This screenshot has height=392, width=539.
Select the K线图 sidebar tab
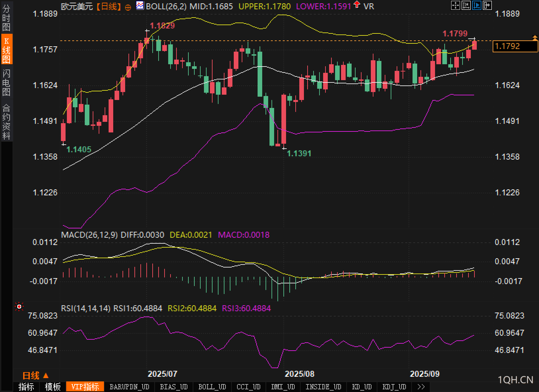point(6,49)
